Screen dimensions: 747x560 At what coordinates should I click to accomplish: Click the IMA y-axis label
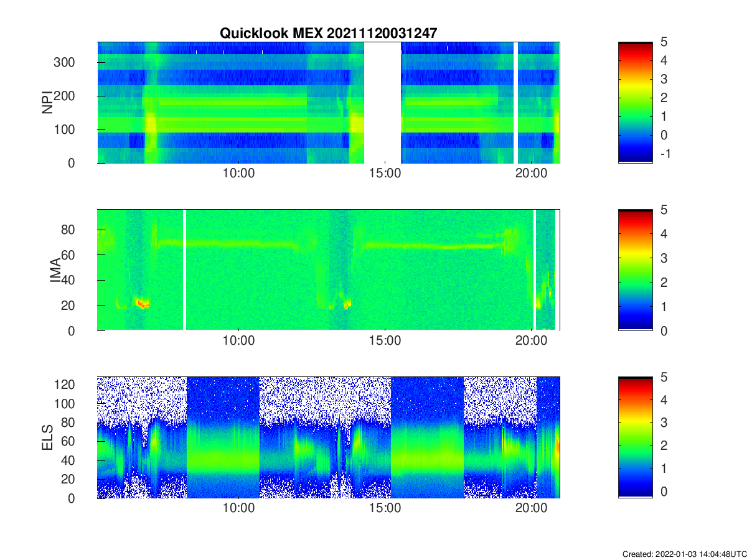(55, 271)
